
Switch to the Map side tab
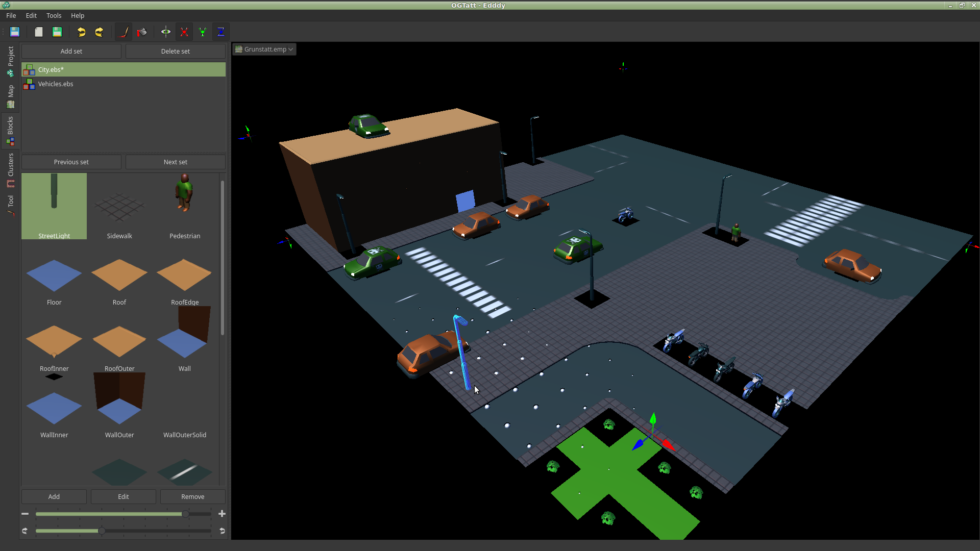click(10, 96)
